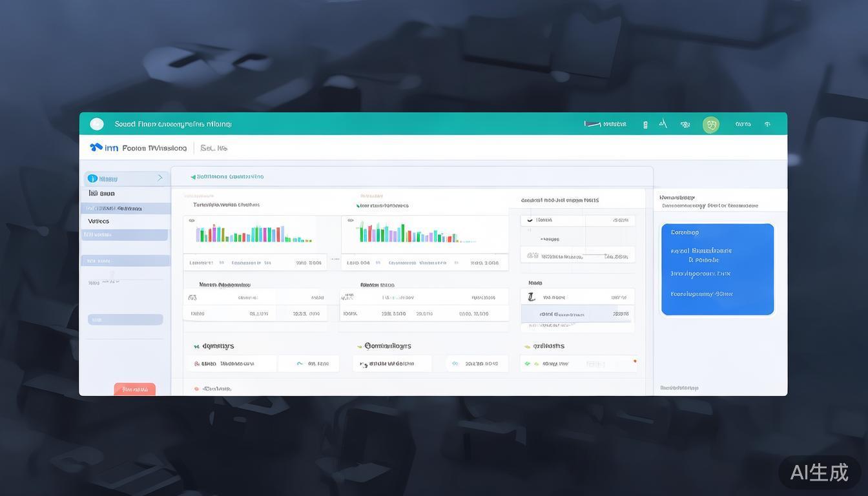
Task: Select the highlighted row in the right table
Action: coord(577,314)
